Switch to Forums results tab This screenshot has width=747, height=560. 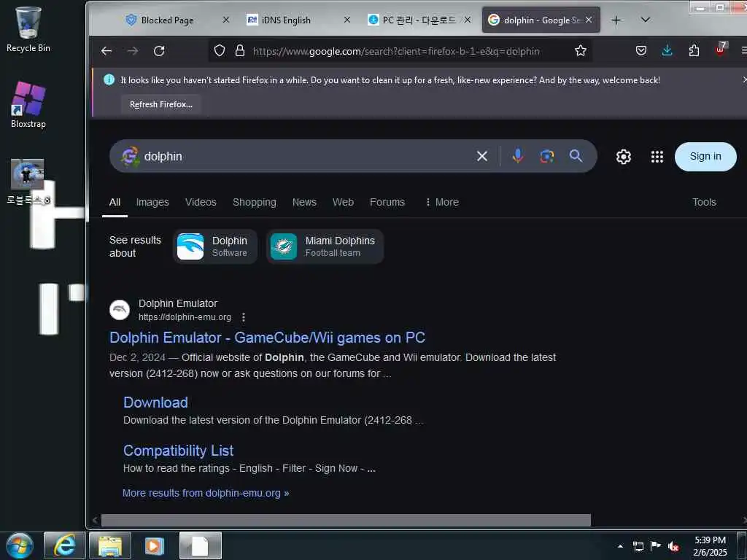click(x=387, y=203)
